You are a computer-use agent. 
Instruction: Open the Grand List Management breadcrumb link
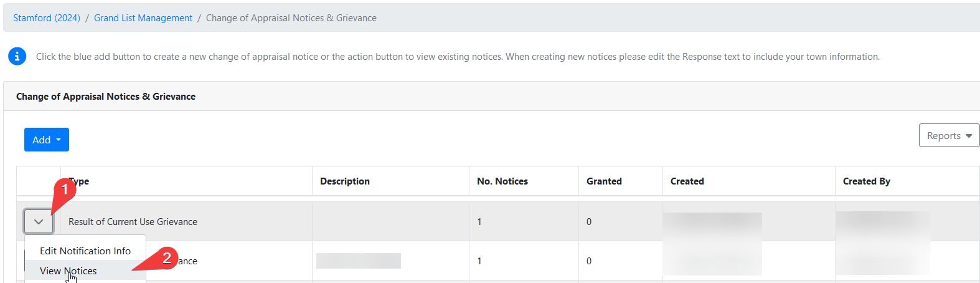143,18
